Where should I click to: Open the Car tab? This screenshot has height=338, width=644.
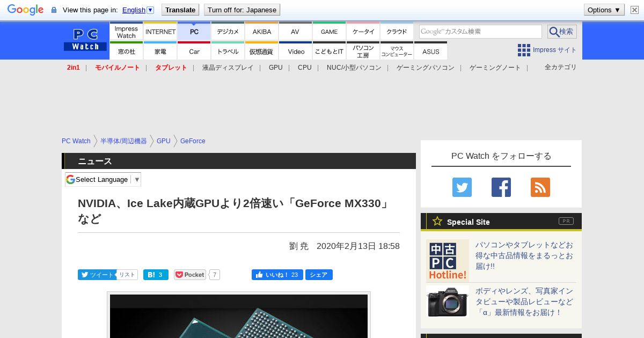tap(194, 51)
